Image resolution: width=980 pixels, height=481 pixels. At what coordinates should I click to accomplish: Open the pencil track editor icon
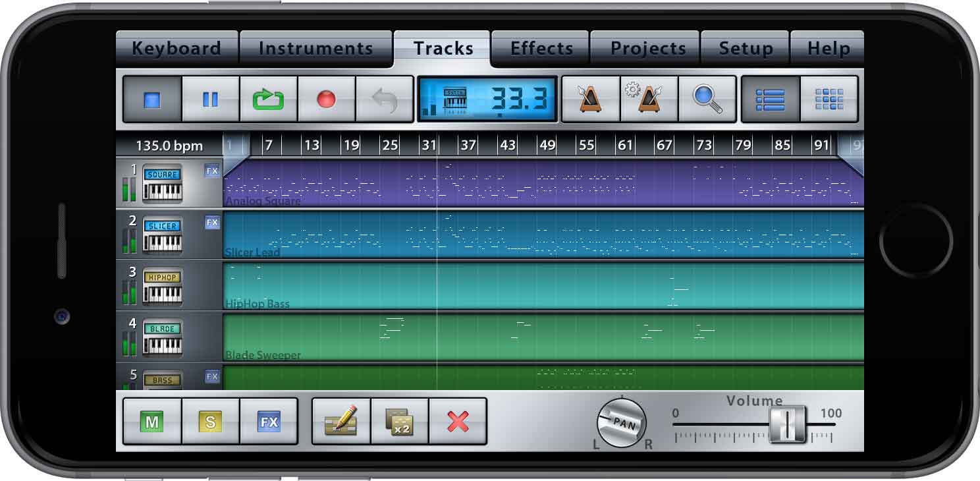click(x=340, y=422)
